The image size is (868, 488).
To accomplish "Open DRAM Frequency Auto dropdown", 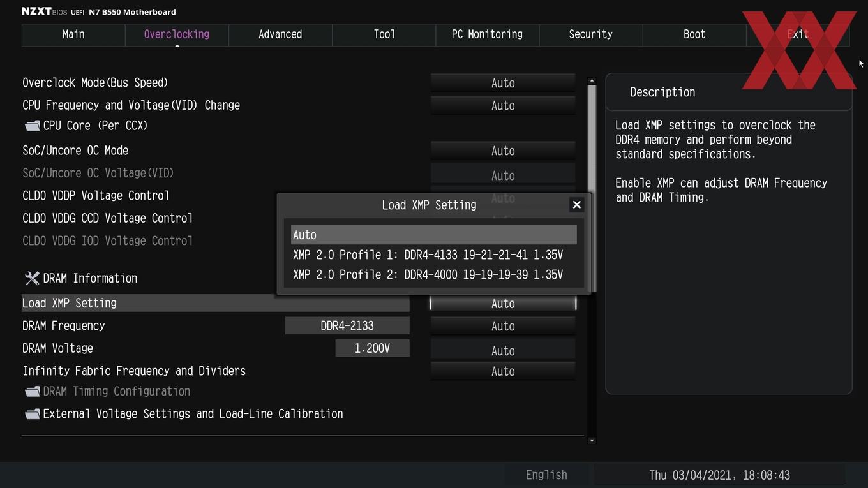I will tap(503, 326).
